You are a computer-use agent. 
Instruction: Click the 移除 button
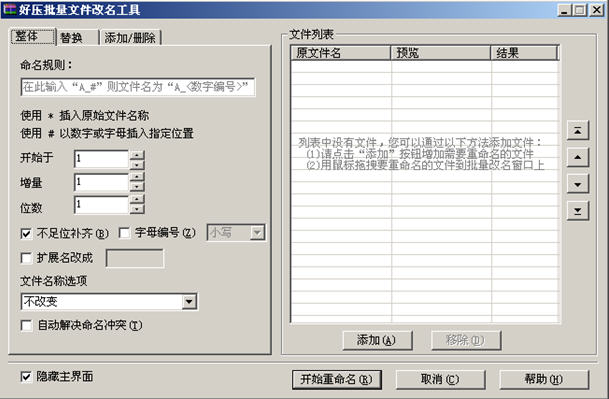click(466, 340)
